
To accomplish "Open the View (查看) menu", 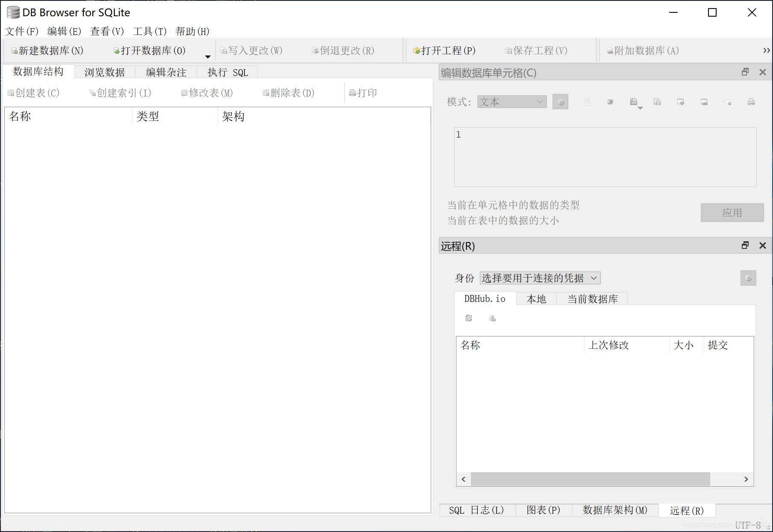I will point(107,32).
